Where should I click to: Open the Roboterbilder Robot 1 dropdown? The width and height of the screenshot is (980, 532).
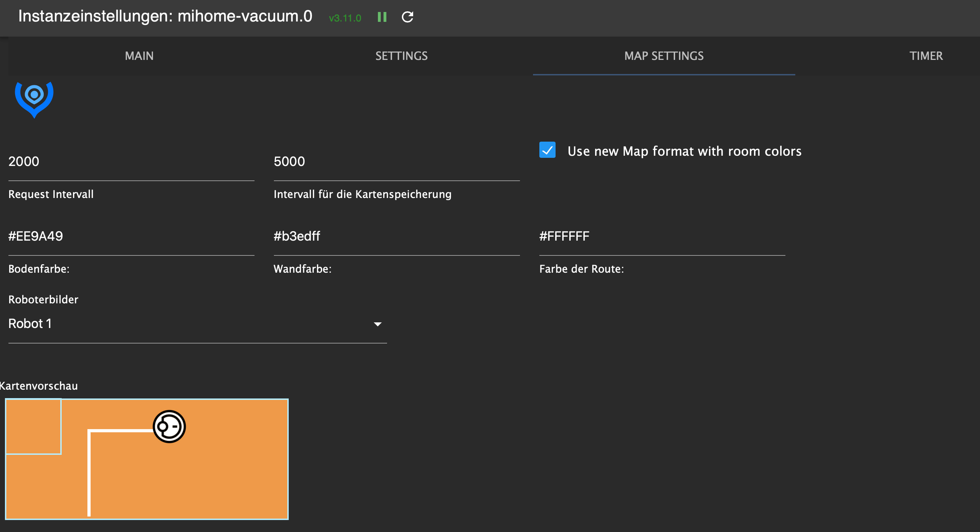[197, 324]
